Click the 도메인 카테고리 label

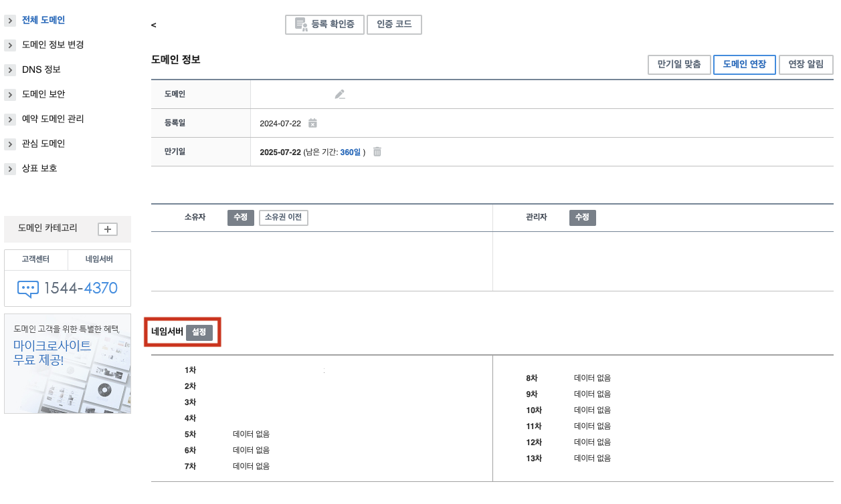click(48, 229)
